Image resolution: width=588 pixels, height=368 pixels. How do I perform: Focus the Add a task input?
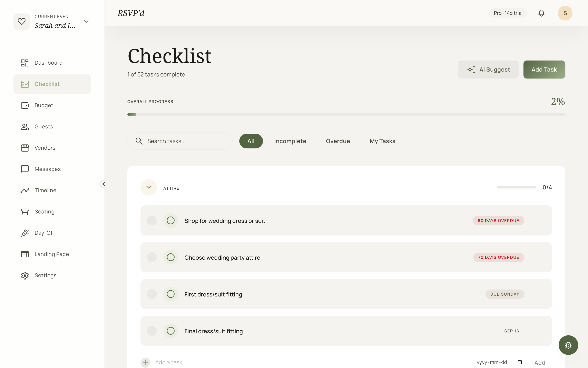pyautogui.click(x=311, y=362)
